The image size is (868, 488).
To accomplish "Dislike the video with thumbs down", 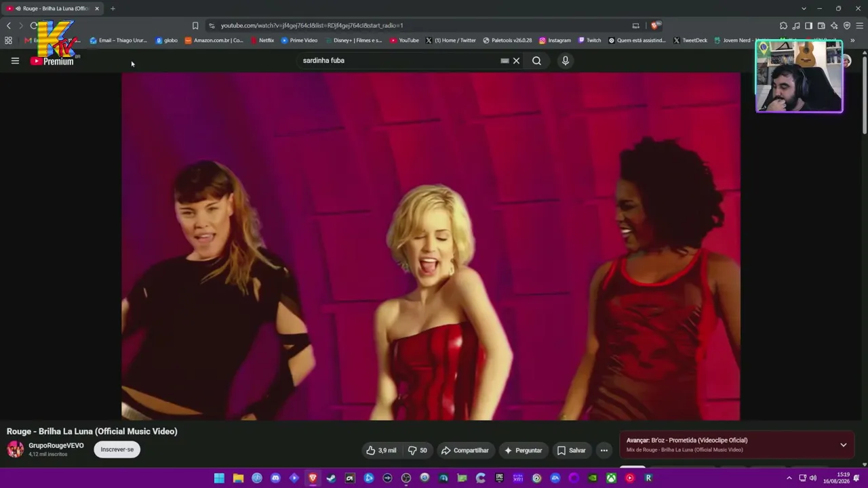I will click(x=417, y=450).
